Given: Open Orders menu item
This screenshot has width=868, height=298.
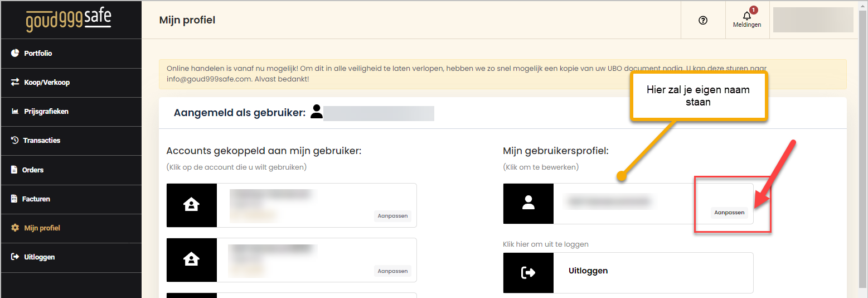Looking at the screenshot, I should [x=71, y=170].
